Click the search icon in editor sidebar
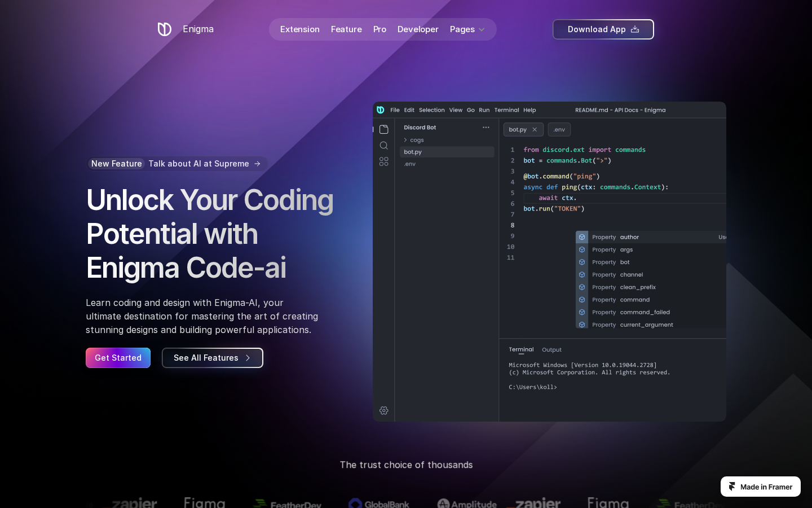Viewport: 812px width, 508px height. [x=384, y=146]
